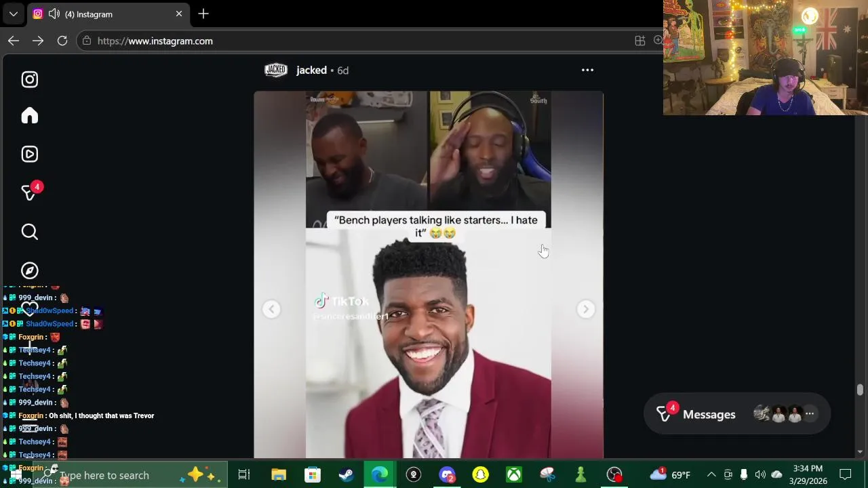Open the Windows notification center
Image resolution: width=868 pixels, height=488 pixels.
[846, 474]
